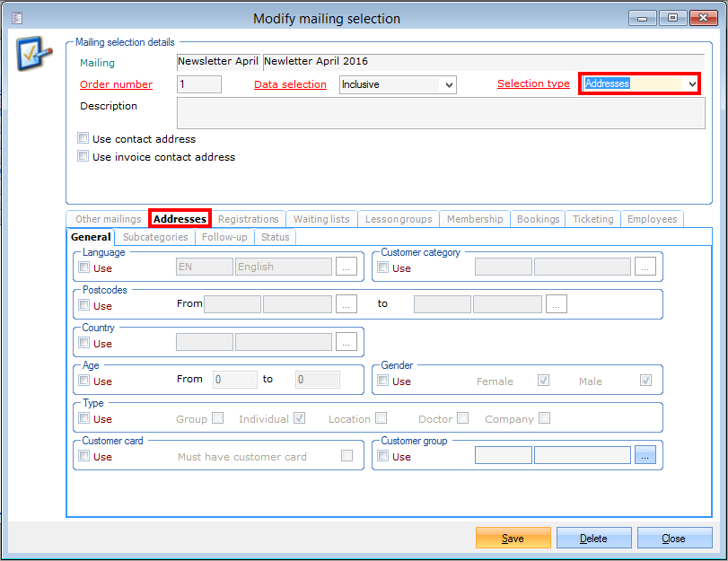
Task: Enable the Use contact address checkbox
Action: point(83,139)
